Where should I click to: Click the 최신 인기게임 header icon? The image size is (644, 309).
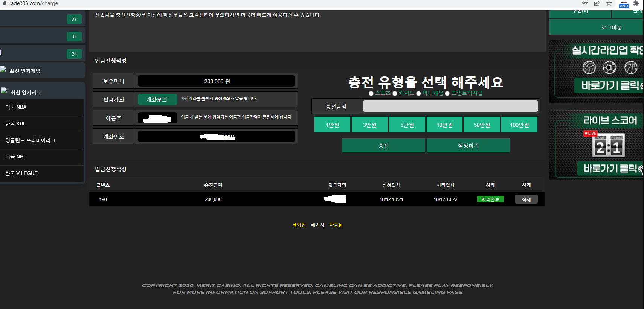tap(3, 69)
